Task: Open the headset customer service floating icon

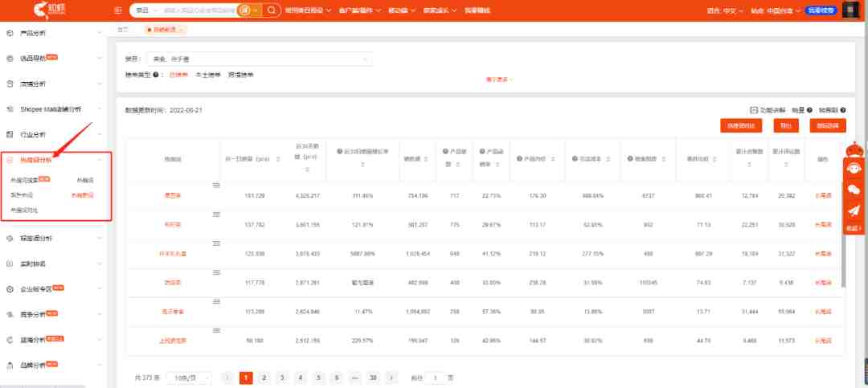Action: pos(854,168)
